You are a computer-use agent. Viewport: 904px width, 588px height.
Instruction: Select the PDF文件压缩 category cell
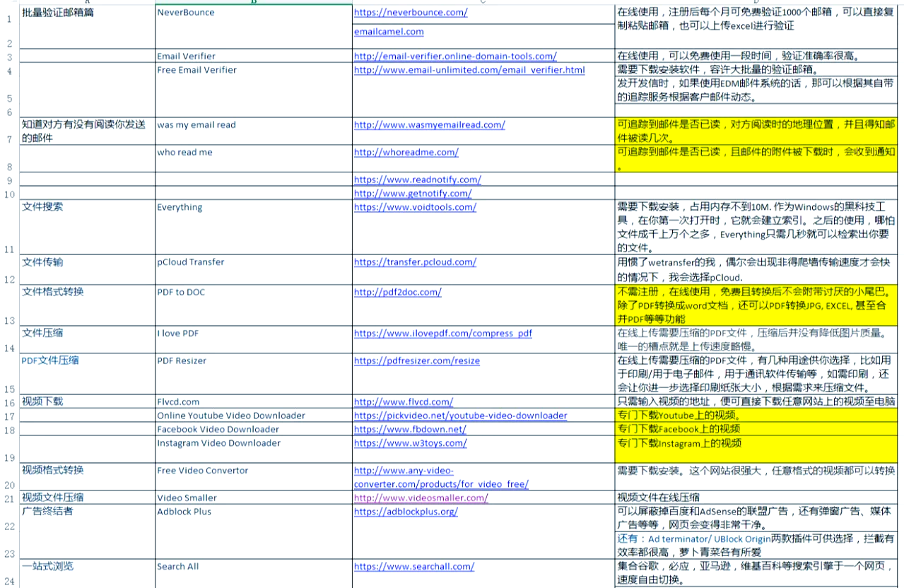point(88,375)
